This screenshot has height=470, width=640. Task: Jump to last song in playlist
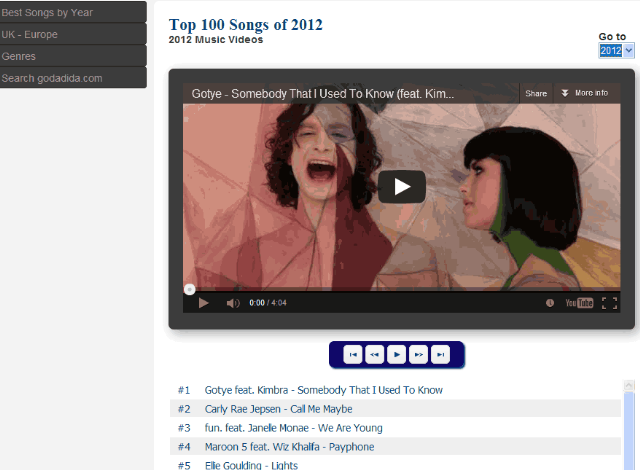click(x=440, y=355)
